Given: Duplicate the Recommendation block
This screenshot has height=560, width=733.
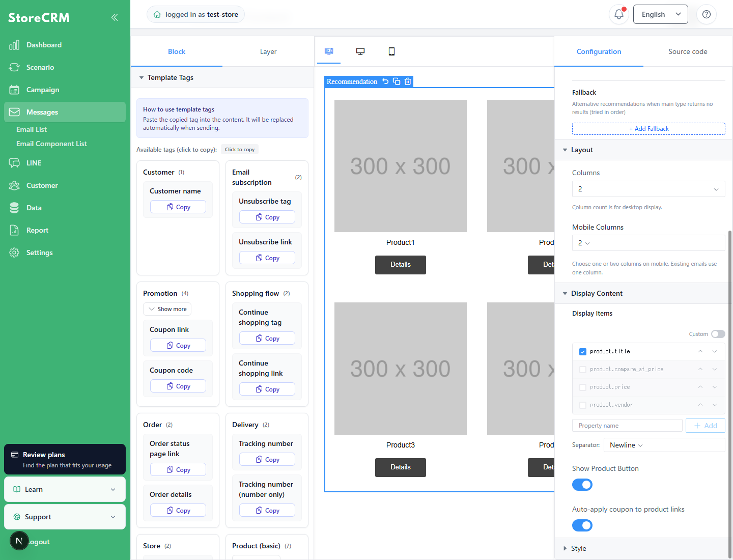Looking at the screenshot, I should click(x=397, y=81).
